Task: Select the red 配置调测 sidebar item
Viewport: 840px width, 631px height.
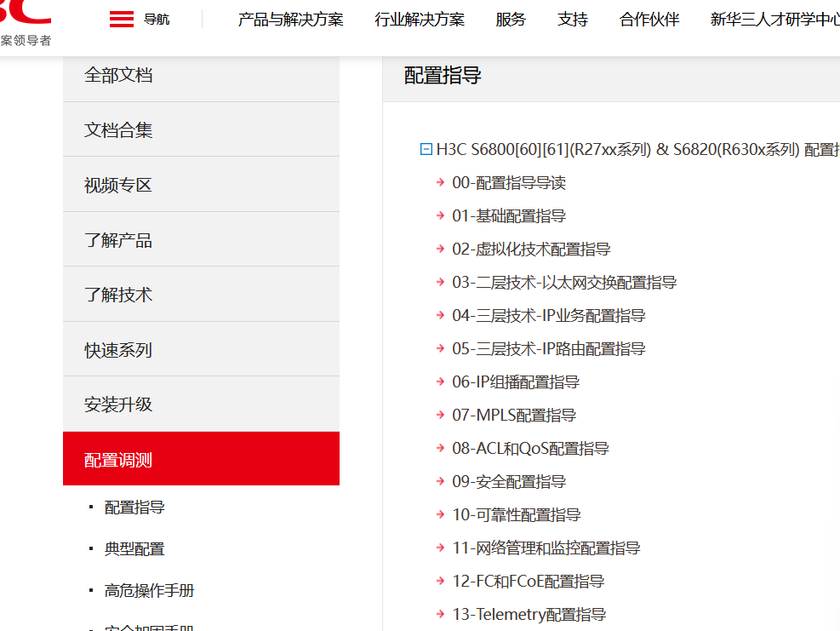Action: 201,459
